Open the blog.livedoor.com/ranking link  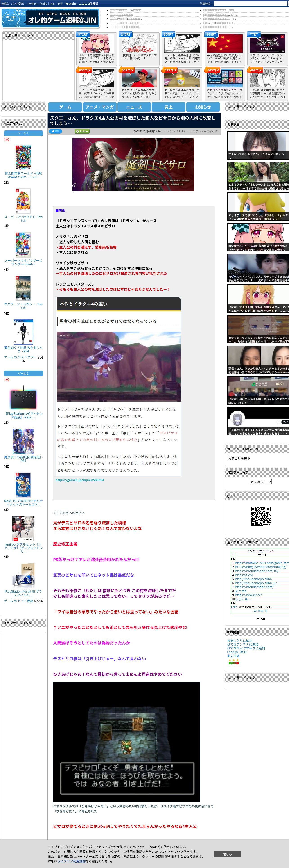[x=261, y=567]
